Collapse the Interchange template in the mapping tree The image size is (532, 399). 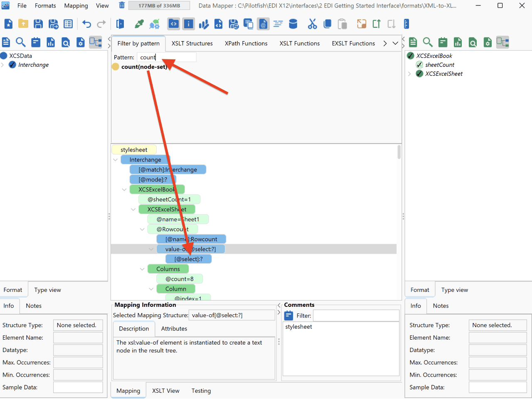(x=115, y=160)
